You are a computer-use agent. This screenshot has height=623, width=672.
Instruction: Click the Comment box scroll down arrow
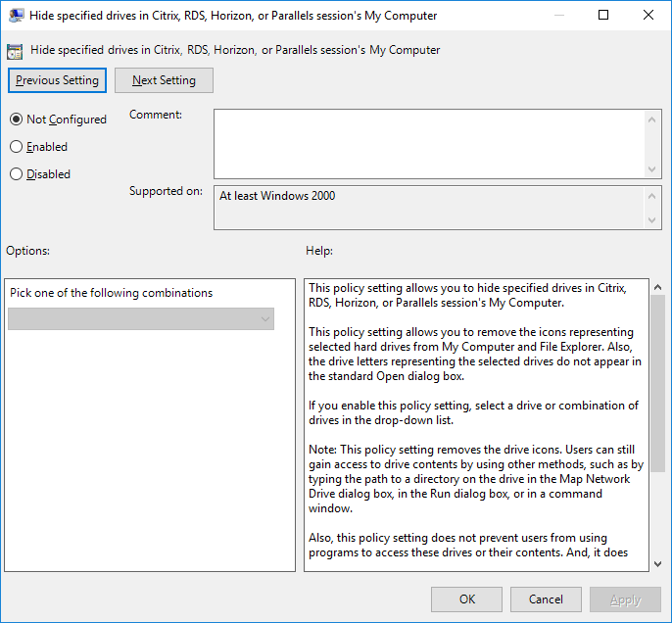(653, 168)
